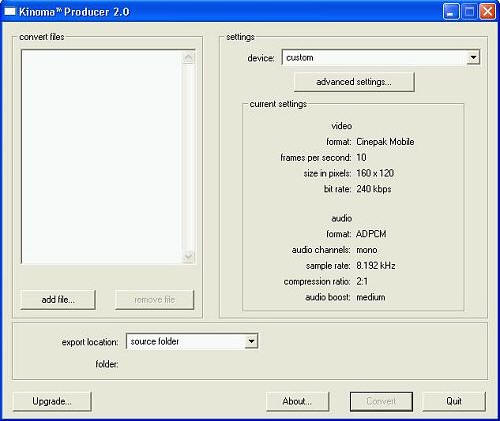Click the 240 kbps bit rate value
500x421 pixels.
[x=374, y=189]
